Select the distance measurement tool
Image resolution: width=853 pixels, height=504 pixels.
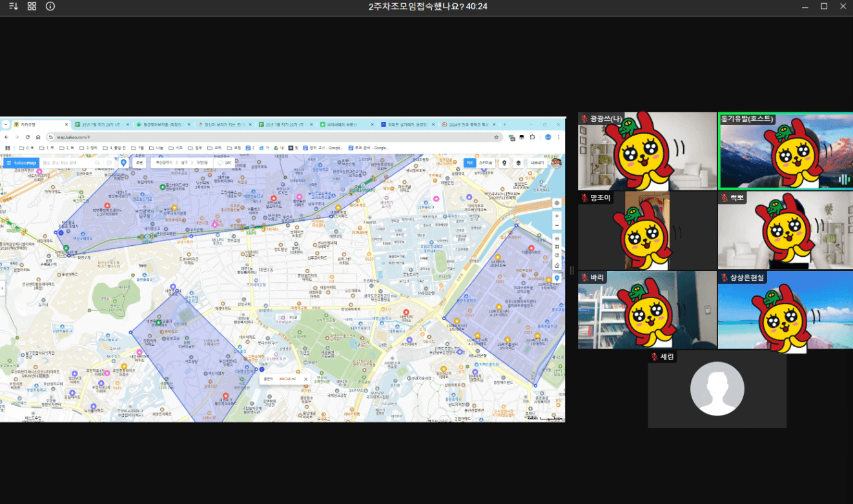[x=557, y=238]
